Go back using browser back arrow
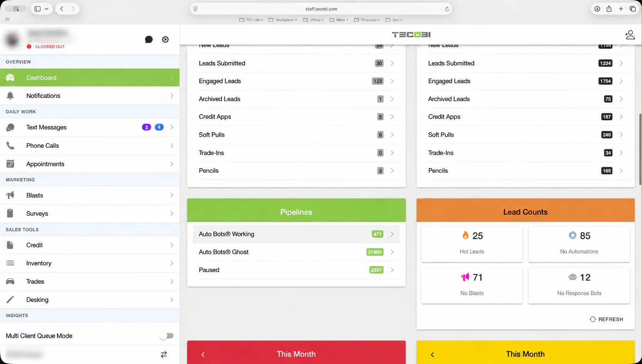The width and height of the screenshot is (642, 364). coord(62,9)
